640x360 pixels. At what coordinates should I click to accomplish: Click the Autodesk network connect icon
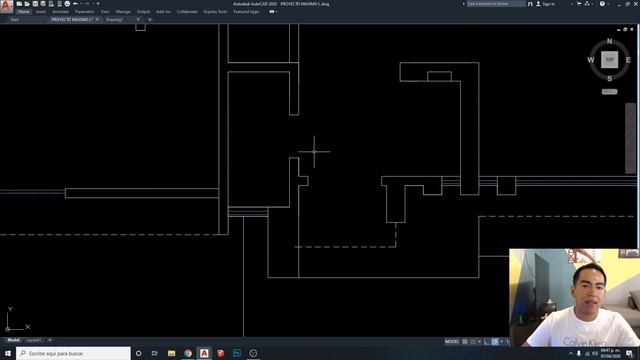(587, 4)
